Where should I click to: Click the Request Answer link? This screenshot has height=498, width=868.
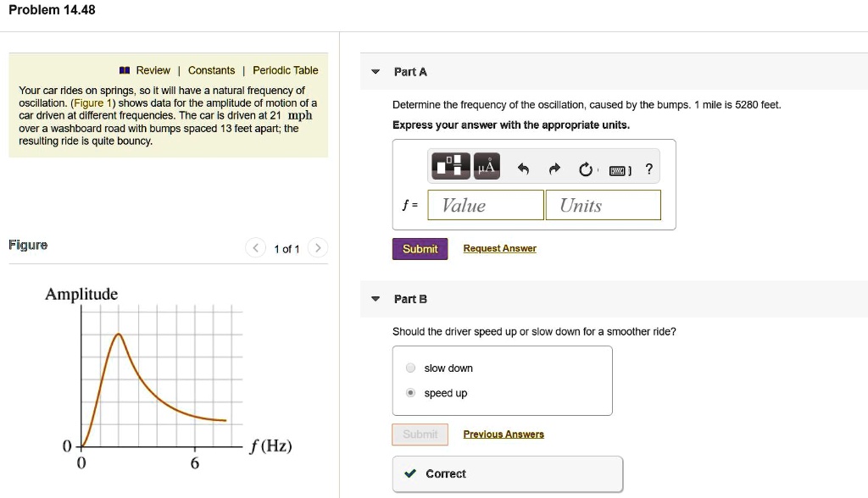pos(499,248)
